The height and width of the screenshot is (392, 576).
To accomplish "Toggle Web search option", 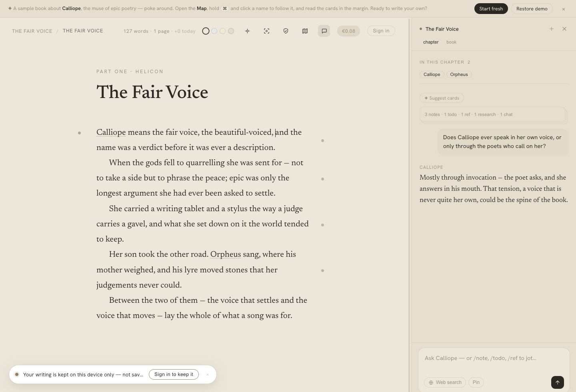I will (x=445, y=382).
